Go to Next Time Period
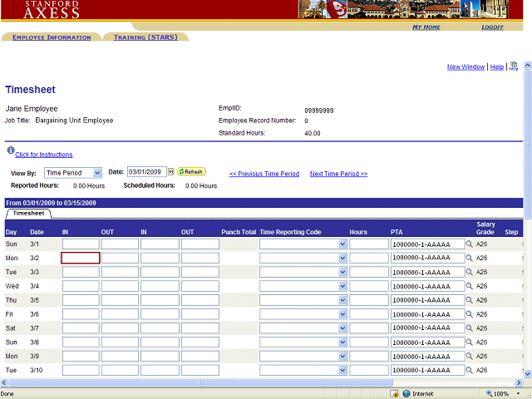The height and width of the screenshot is (399, 532). pyautogui.click(x=338, y=174)
